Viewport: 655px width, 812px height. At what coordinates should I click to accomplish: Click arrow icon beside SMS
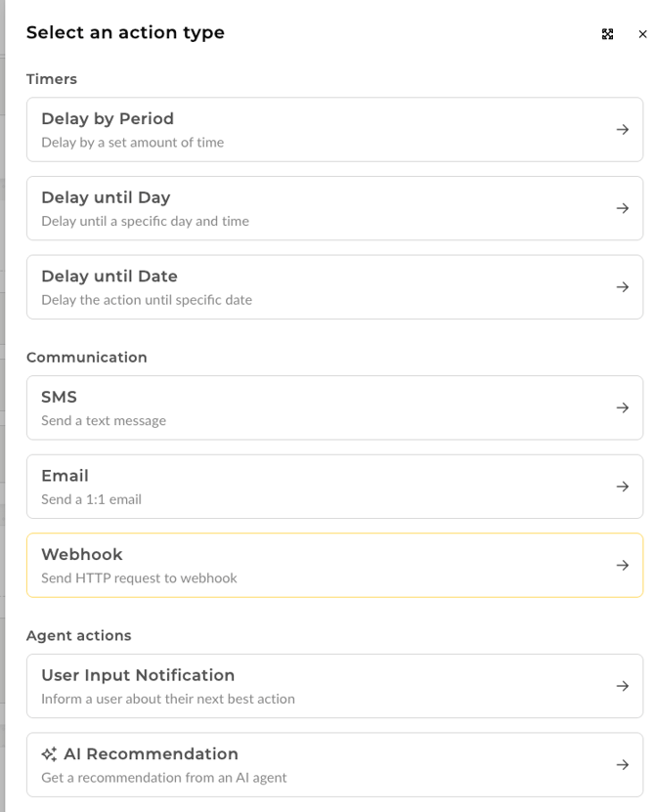(622, 408)
